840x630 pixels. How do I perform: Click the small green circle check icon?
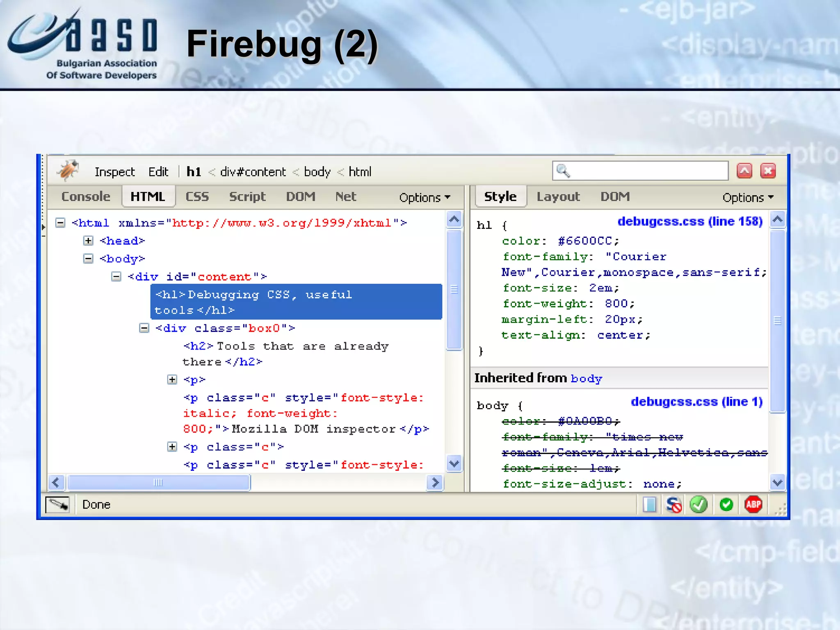(x=726, y=504)
